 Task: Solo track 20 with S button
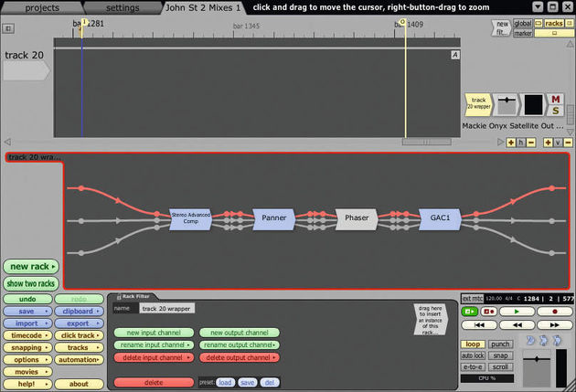pos(556,111)
